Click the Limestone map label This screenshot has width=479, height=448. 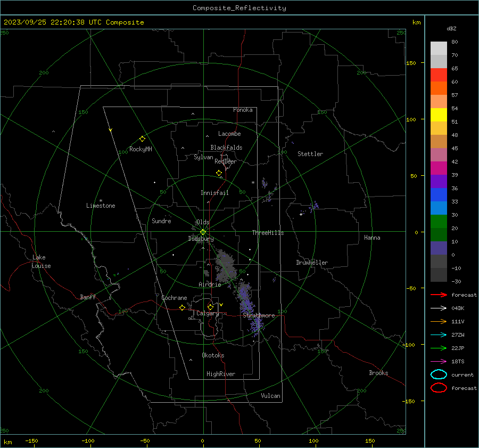click(101, 206)
